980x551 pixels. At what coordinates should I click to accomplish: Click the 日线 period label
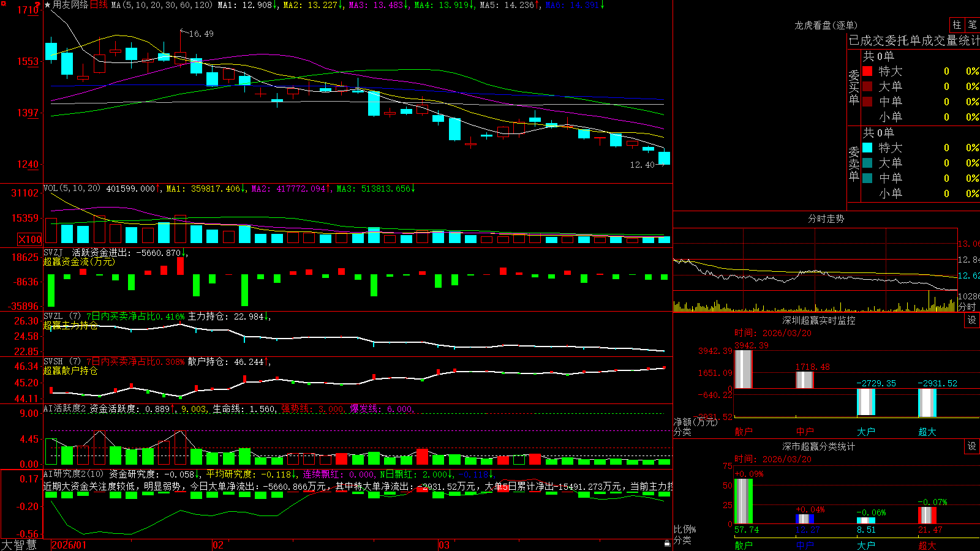click(x=99, y=5)
